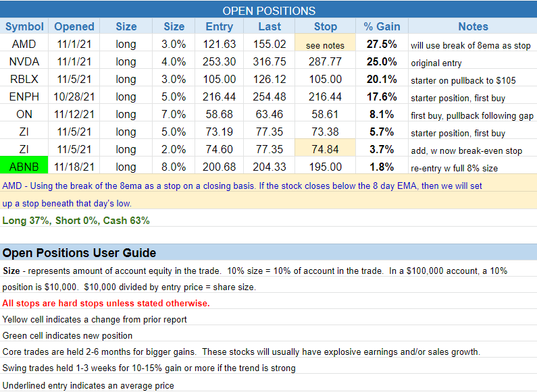The width and height of the screenshot is (537, 392).
Task: Select ENPH's 17.6% gain value
Action: pos(382,96)
